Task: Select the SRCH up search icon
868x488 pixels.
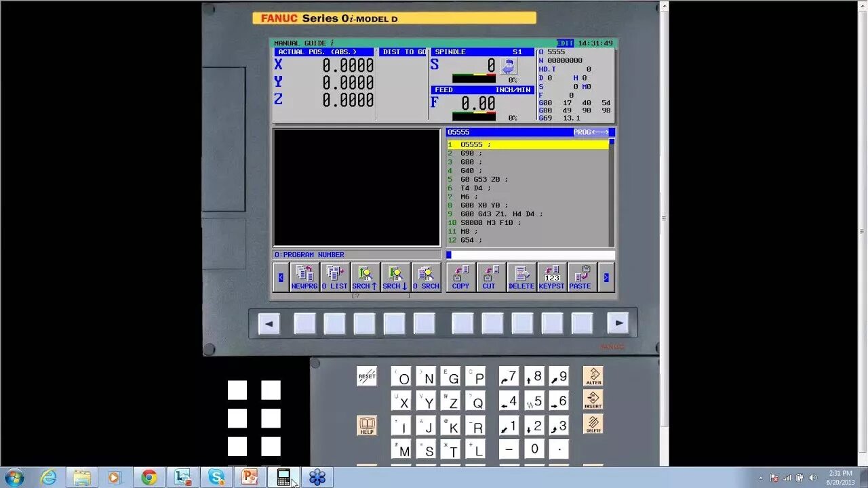Action: click(365, 277)
